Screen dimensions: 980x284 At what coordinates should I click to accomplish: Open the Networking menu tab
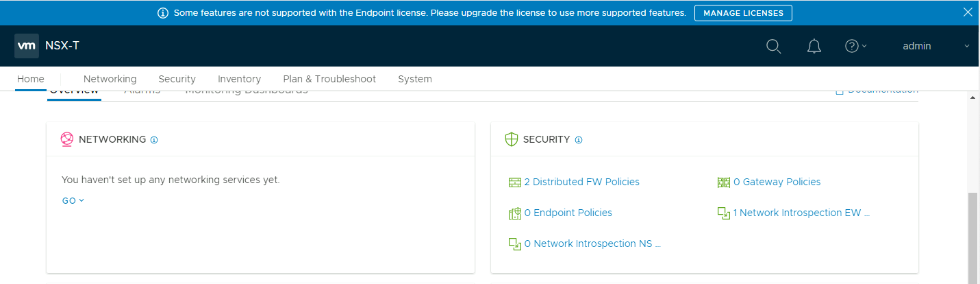coord(110,79)
